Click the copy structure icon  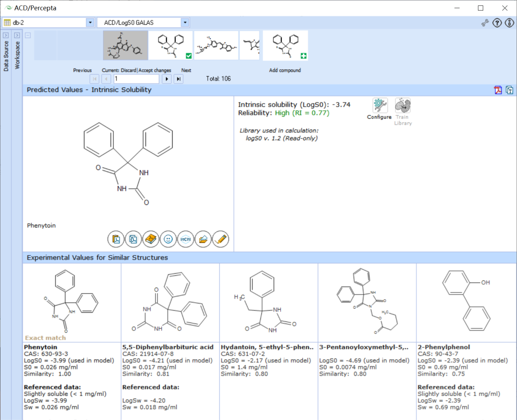pos(133,239)
